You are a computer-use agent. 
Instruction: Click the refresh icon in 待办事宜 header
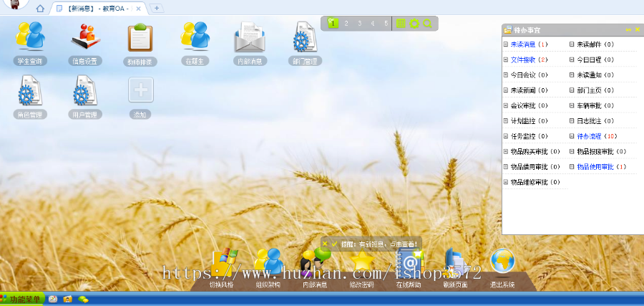(x=628, y=29)
